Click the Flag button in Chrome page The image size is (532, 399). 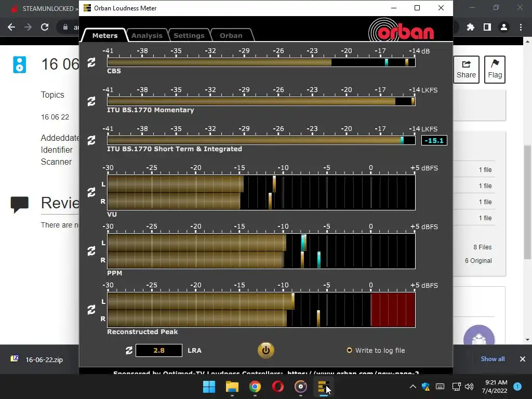pyautogui.click(x=495, y=70)
